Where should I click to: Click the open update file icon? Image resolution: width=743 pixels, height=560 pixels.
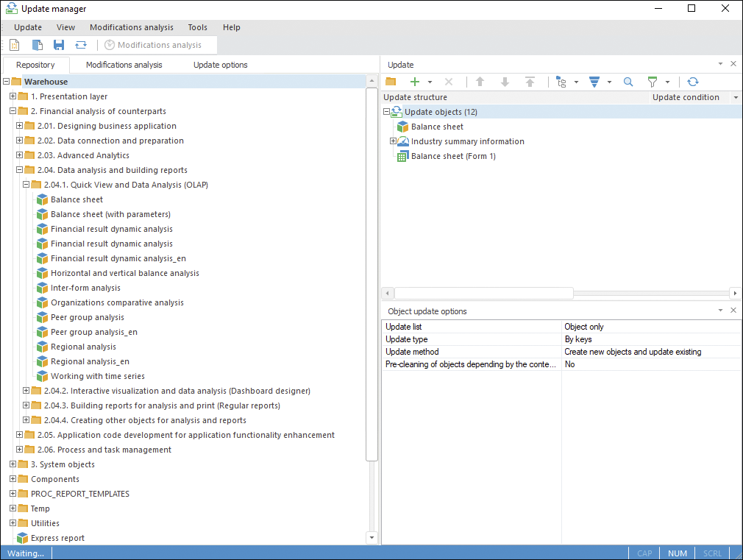click(37, 45)
